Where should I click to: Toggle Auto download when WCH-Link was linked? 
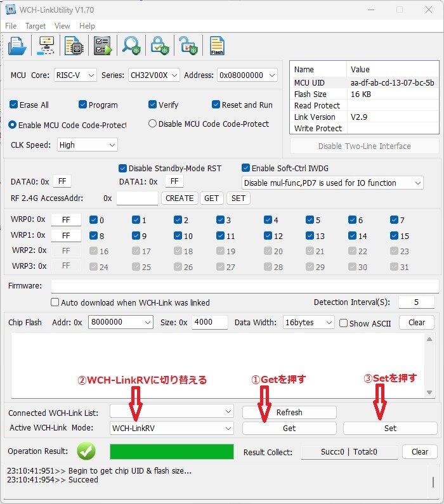point(55,302)
